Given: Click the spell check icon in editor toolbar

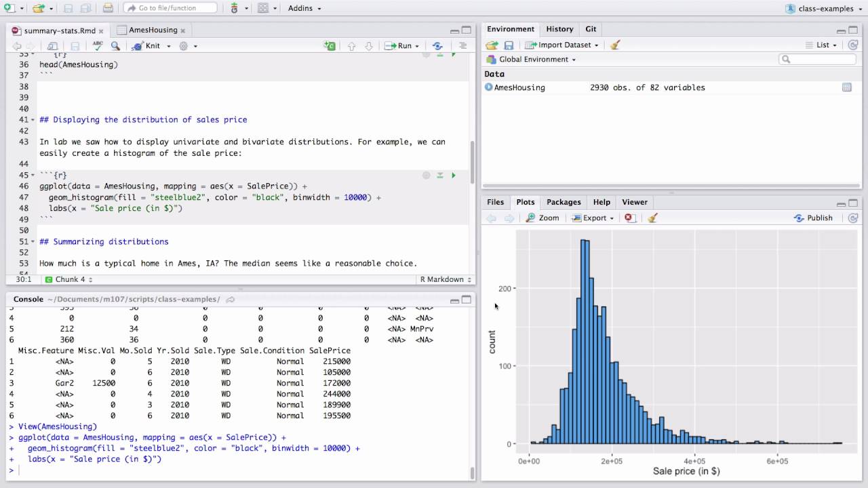Looking at the screenshot, I should (x=97, y=45).
